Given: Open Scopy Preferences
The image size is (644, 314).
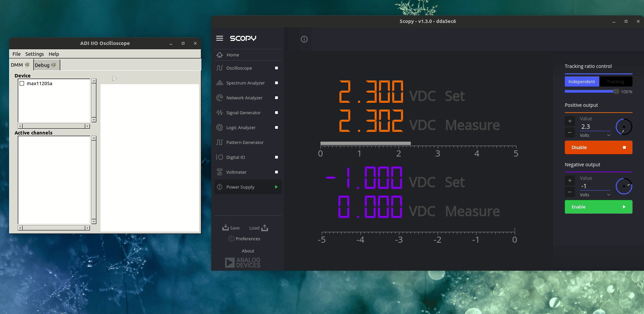Looking at the screenshot, I should pyautogui.click(x=244, y=239).
